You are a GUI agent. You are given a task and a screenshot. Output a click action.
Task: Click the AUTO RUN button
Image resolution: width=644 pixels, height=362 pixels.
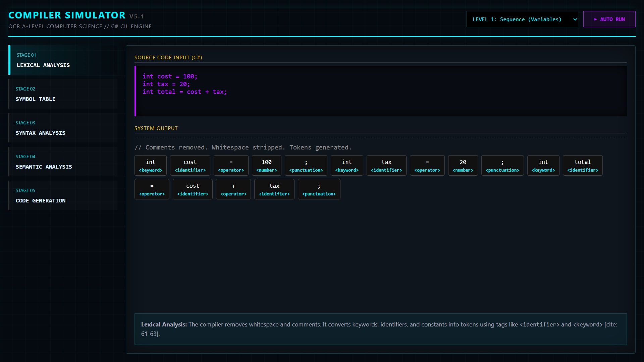(x=609, y=19)
